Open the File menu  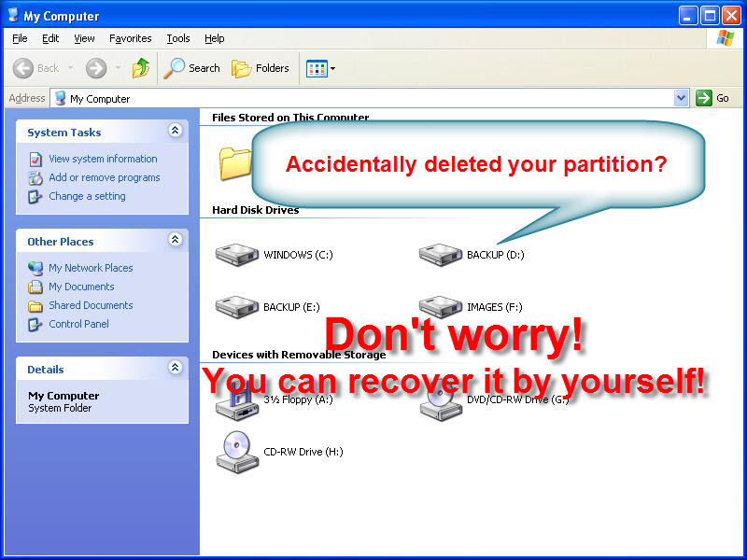click(x=20, y=38)
